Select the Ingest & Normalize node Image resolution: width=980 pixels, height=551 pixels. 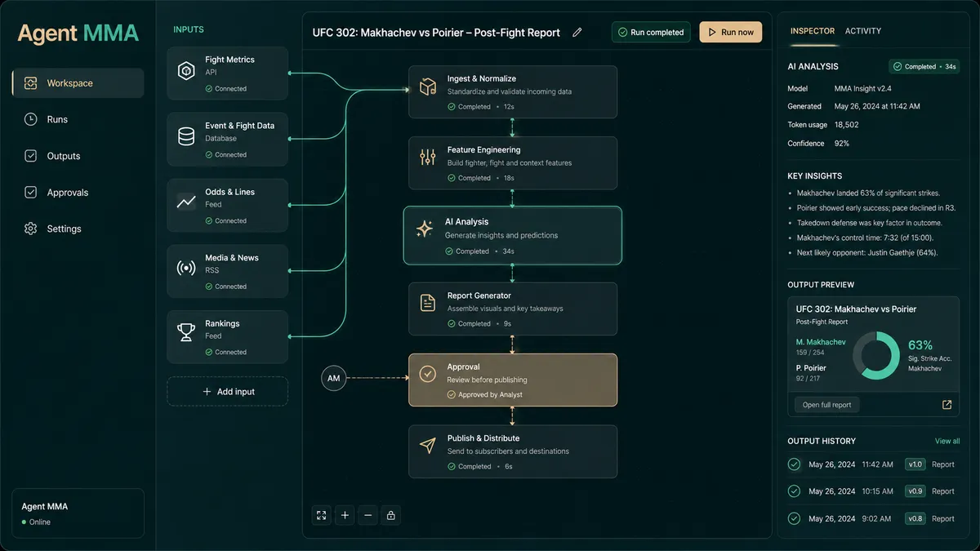tap(513, 92)
